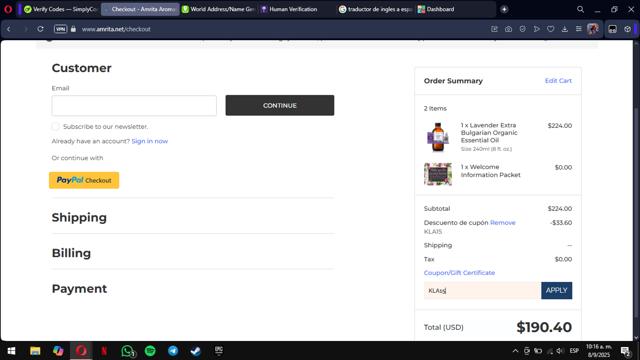Image resolution: width=640 pixels, height=360 pixels.
Task: Click the Subtotal value $224.00
Action: (x=560, y=208)
